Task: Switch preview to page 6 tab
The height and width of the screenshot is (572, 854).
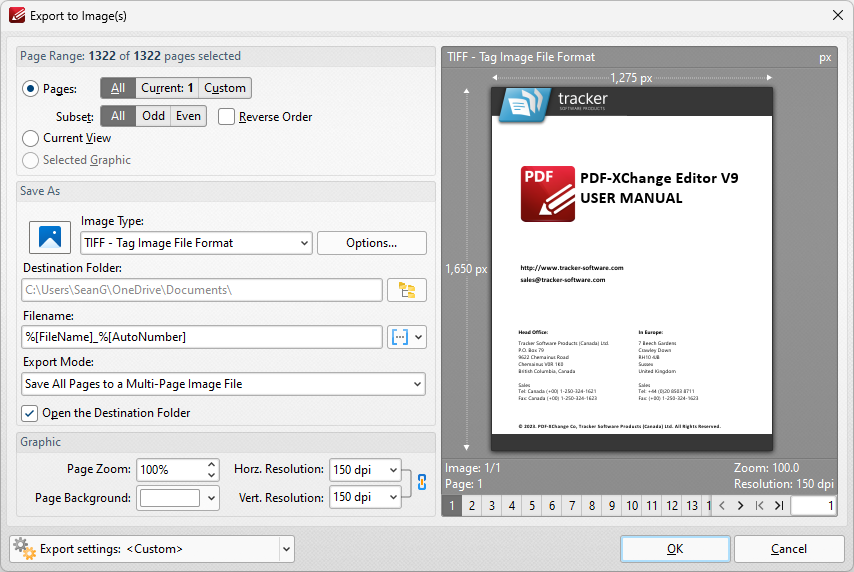Action: (552, 506)
